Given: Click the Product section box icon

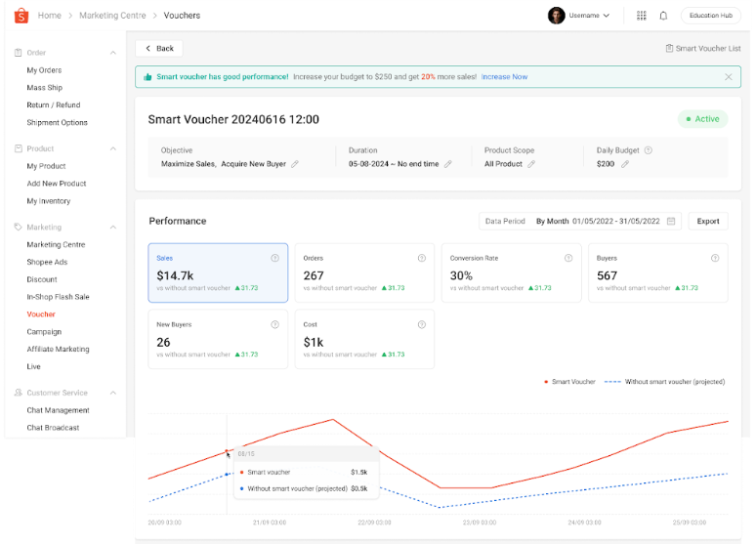Looking at the screenshot, I should click(x=19, y=148).
